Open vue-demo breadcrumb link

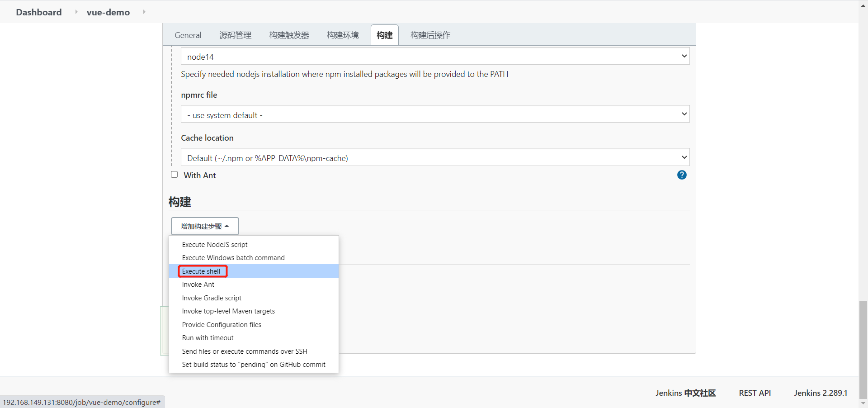(108, 12)
